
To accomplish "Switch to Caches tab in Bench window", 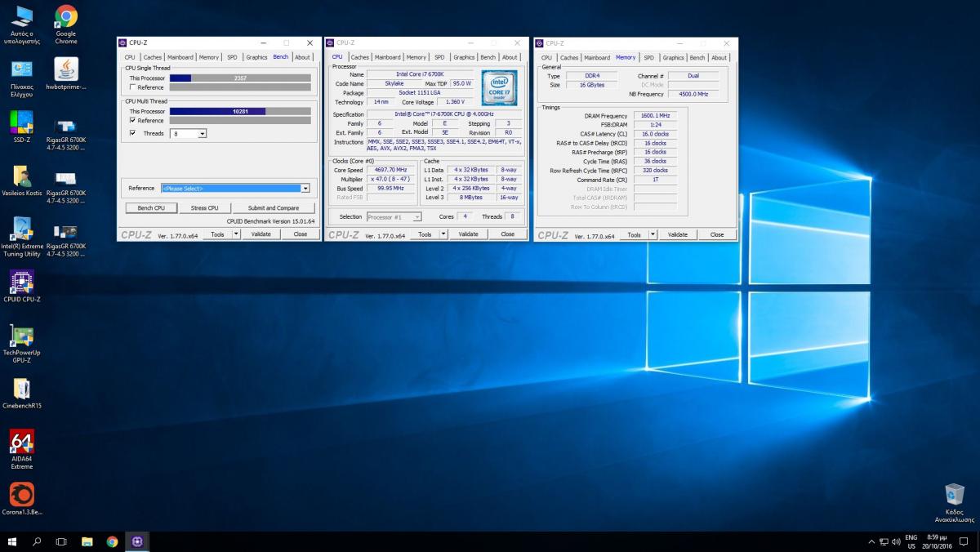I will pos(153,57).
